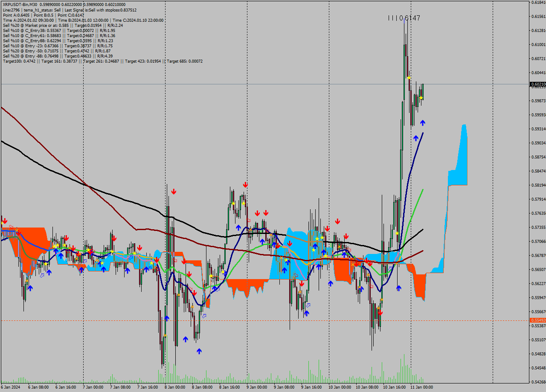Viewport: 546px width, 392px height.
Task: Click the '10 Jan 00:00' time label
Action: [x=340, y=387]
